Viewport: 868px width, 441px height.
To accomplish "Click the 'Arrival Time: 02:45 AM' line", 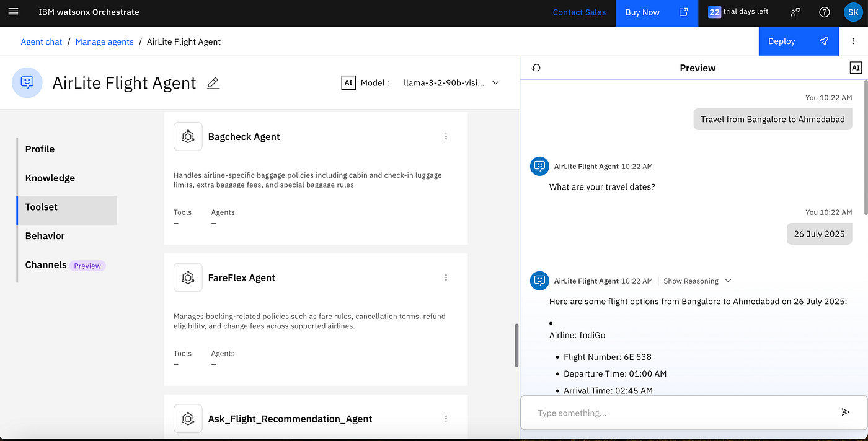I will (608, 390).
